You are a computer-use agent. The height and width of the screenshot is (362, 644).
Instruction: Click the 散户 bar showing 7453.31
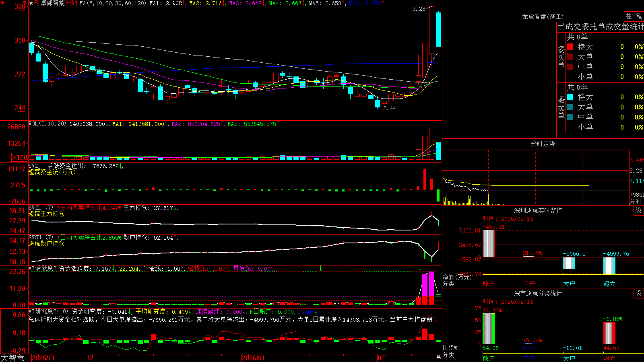(x=488, y=244)
